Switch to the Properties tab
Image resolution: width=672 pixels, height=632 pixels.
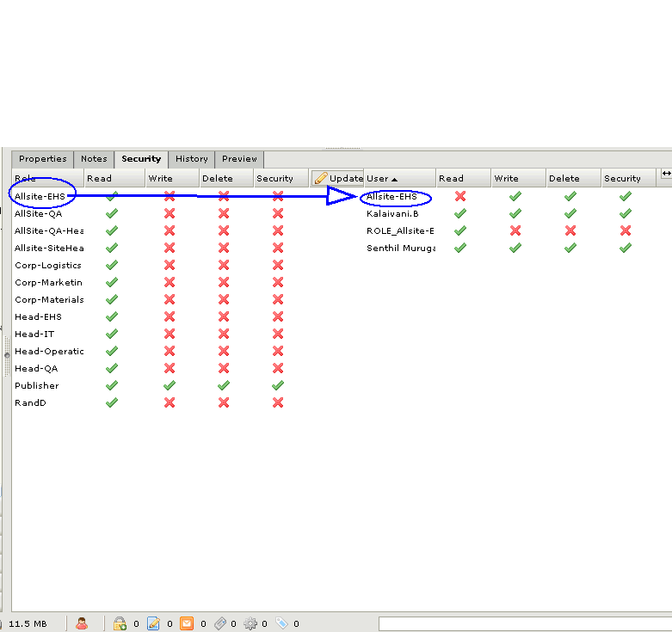click(x=42, y=159)
